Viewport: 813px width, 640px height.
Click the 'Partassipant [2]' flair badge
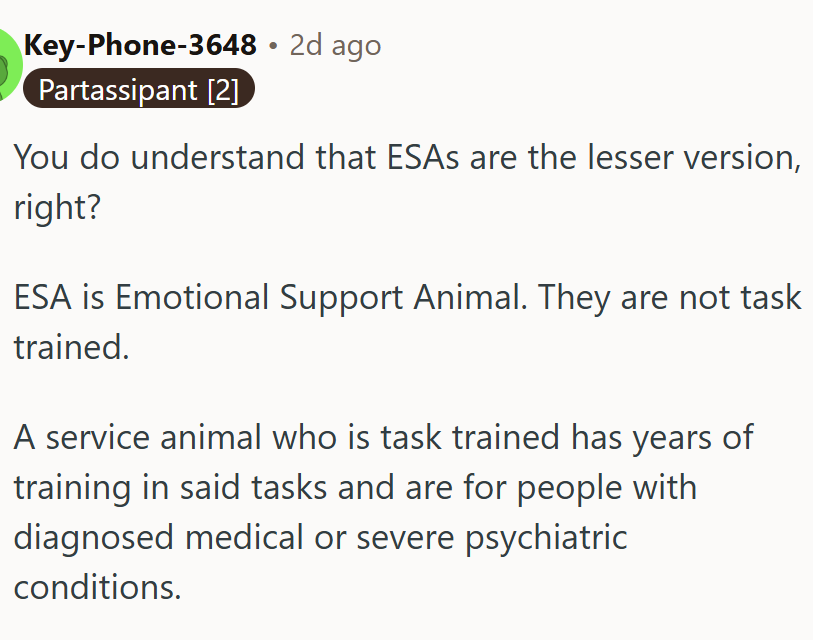tap(139, 90)
